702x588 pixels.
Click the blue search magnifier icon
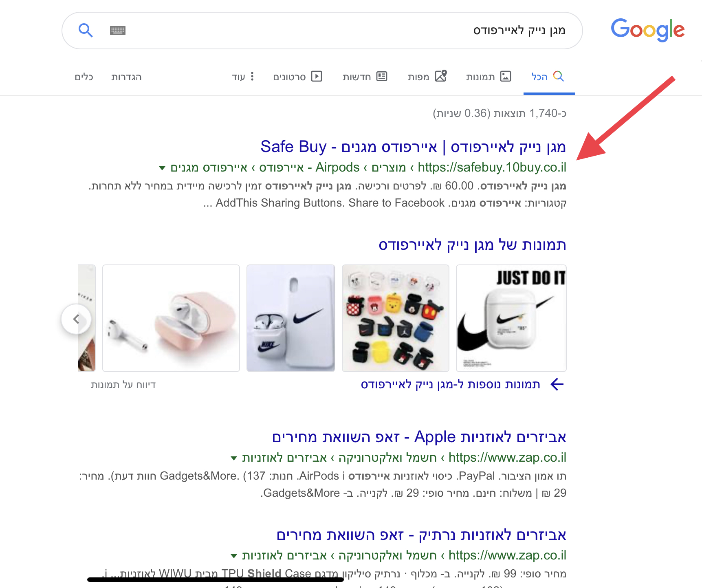86,30
